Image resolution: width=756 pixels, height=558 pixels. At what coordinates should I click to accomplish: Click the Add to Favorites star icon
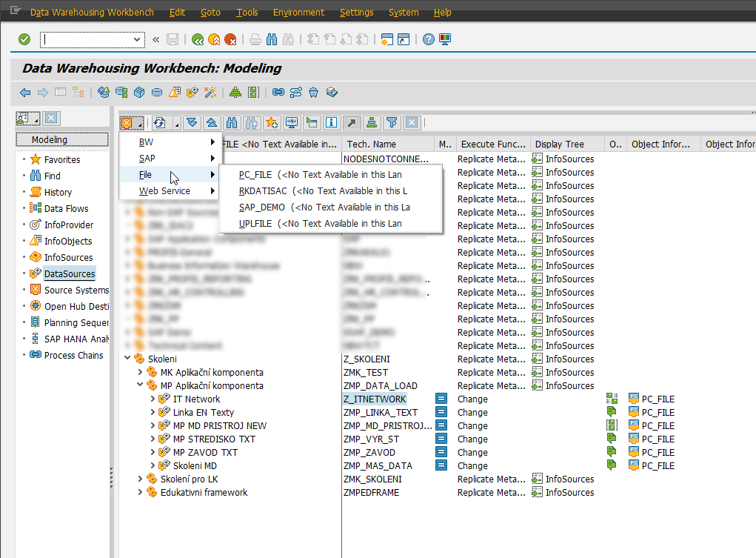coord(272,122)
